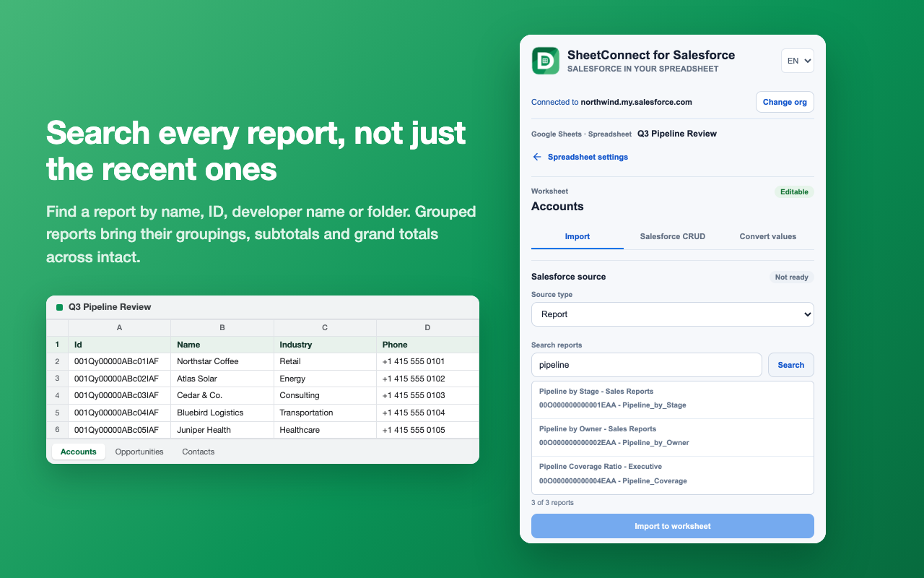Click the Editable badge
This screenshot has height=578, width=924.
coord(794,192)
